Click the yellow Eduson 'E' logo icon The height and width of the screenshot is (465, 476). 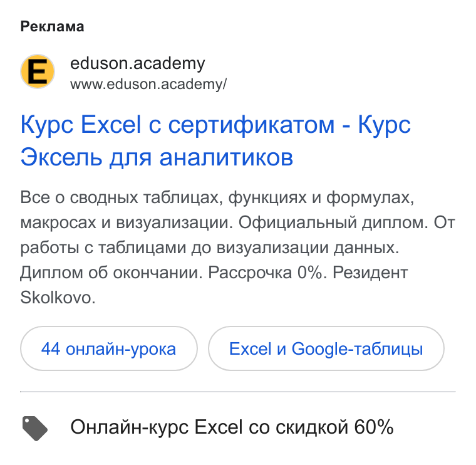(x=38, y=71)
